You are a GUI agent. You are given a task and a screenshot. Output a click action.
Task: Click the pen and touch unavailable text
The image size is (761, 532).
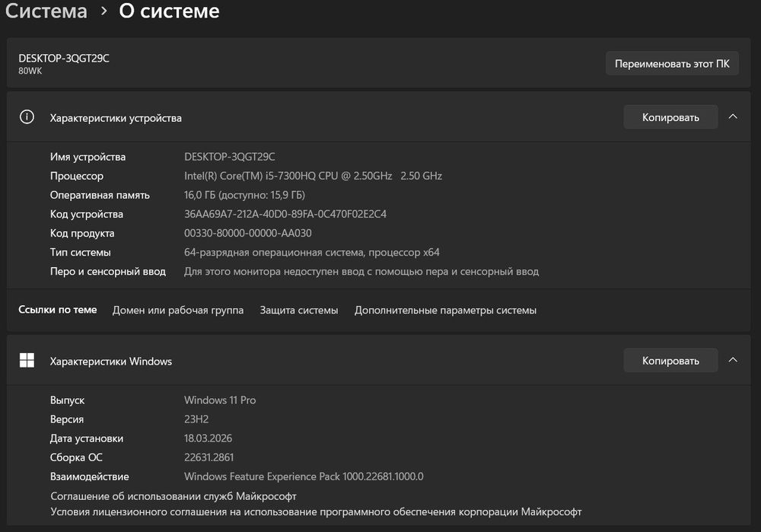tap(361, 272)
